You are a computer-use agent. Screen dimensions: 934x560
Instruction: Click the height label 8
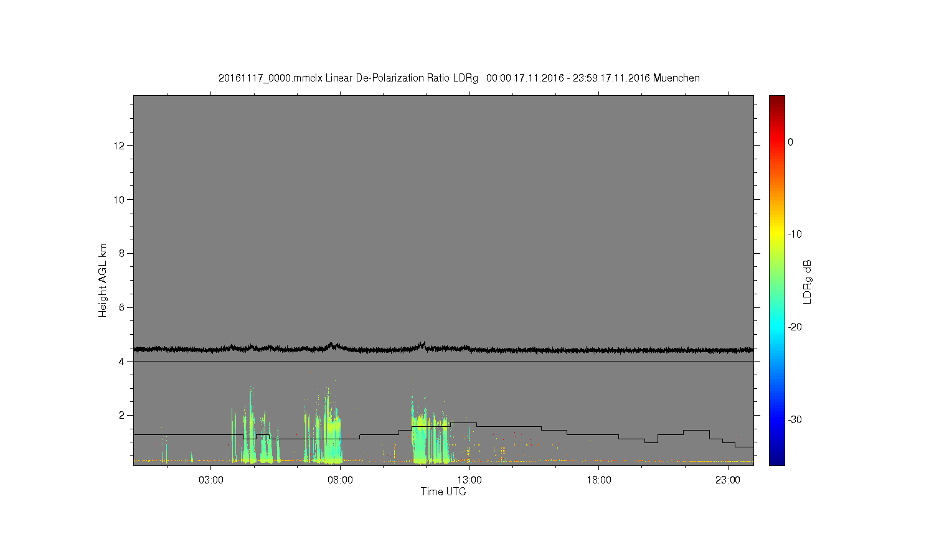pyautogui.click(x=121, y=253)
